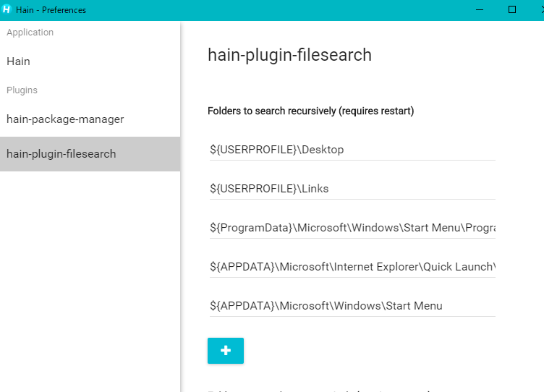Click 'Folders to search recursively' label
544x392 pixels.
click(311, 111)
